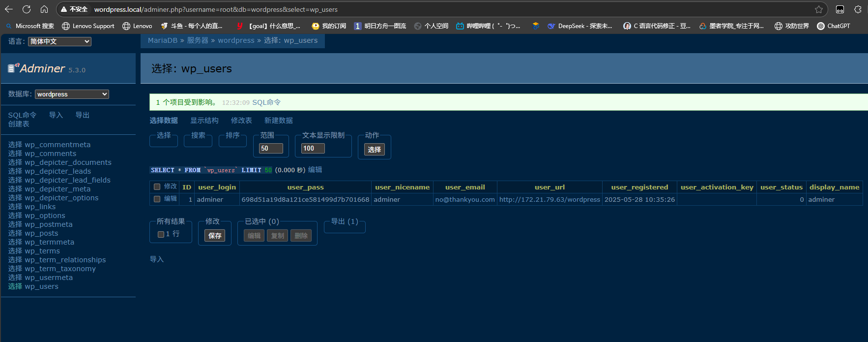Sort by user_login column header
The image size is (868, 342).
(217, 187)
